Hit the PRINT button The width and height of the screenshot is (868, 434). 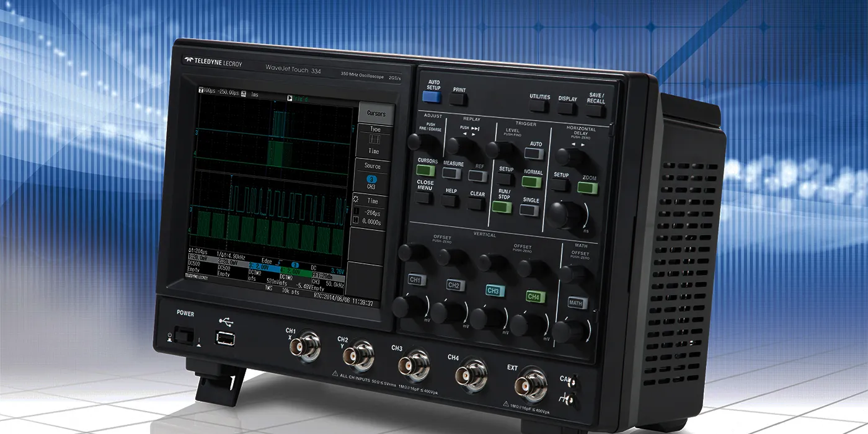tap(459, 100)
